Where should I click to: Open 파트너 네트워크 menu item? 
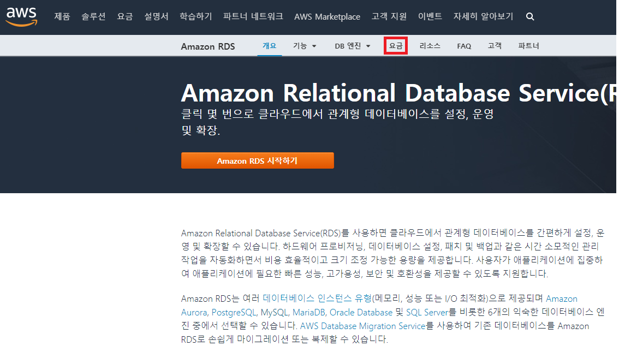(x=253, y=16)
